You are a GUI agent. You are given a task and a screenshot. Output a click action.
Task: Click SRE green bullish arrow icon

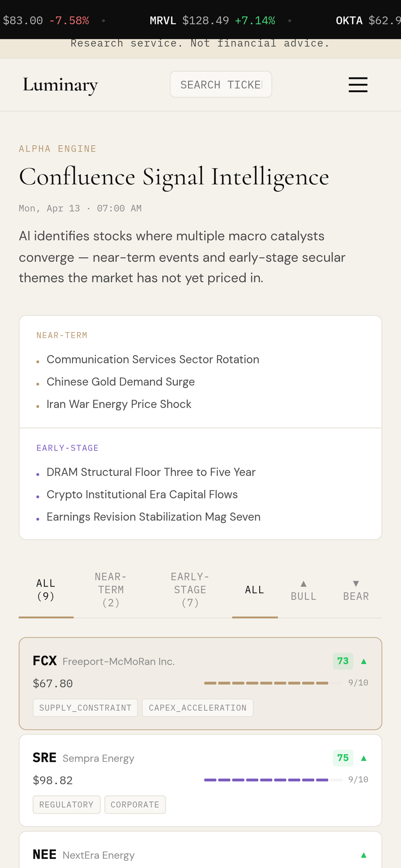[364, 758]
